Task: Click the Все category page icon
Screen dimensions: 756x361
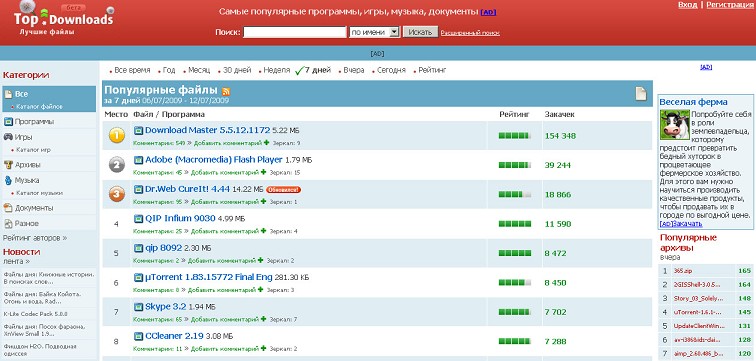Action: point(8,94)
